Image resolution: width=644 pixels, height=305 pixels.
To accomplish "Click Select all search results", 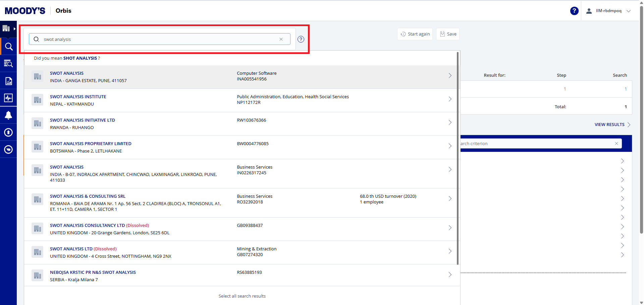I will pyautogui.click(x=242, y=296).
